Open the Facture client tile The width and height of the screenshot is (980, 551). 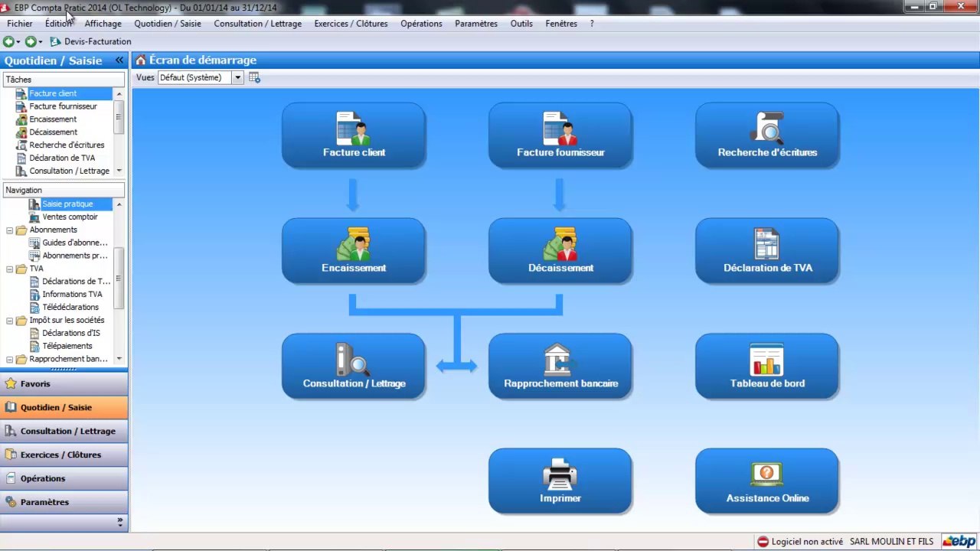354,135
